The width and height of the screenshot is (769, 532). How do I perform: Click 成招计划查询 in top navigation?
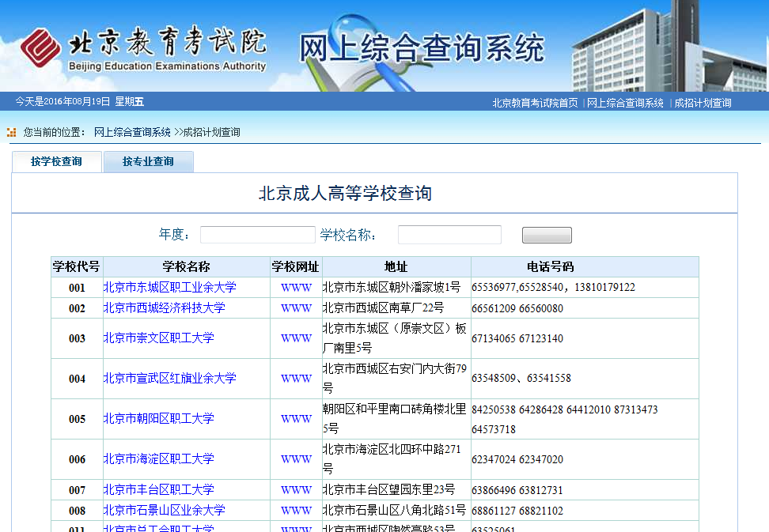pos(703,103)
